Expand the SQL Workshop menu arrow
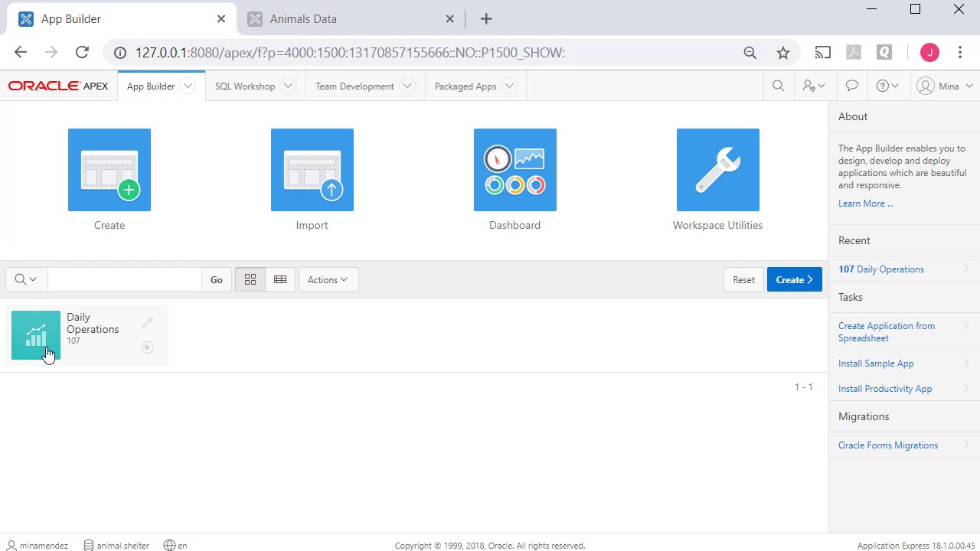This screenshot has width=980, height=551. tap(288, 86)
